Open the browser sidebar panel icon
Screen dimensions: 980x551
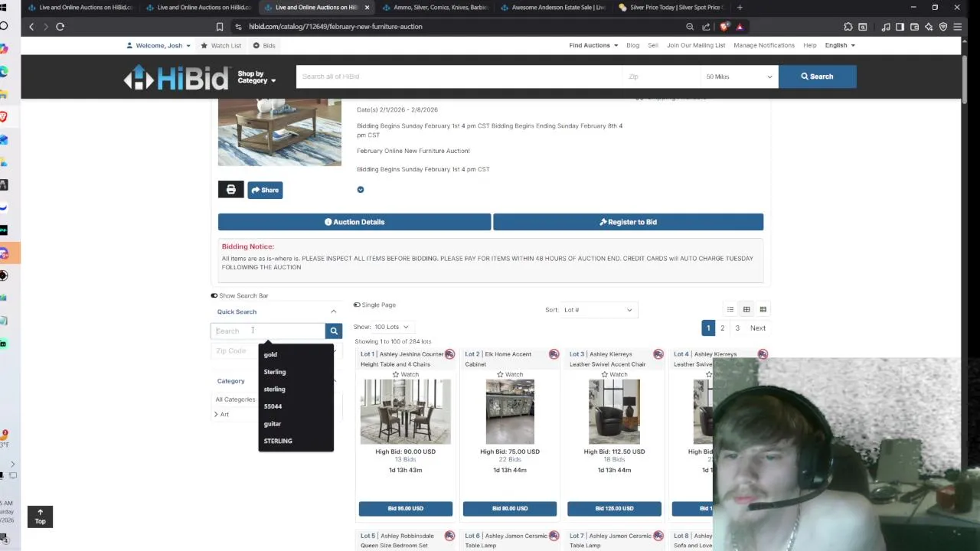coord(900,27)
